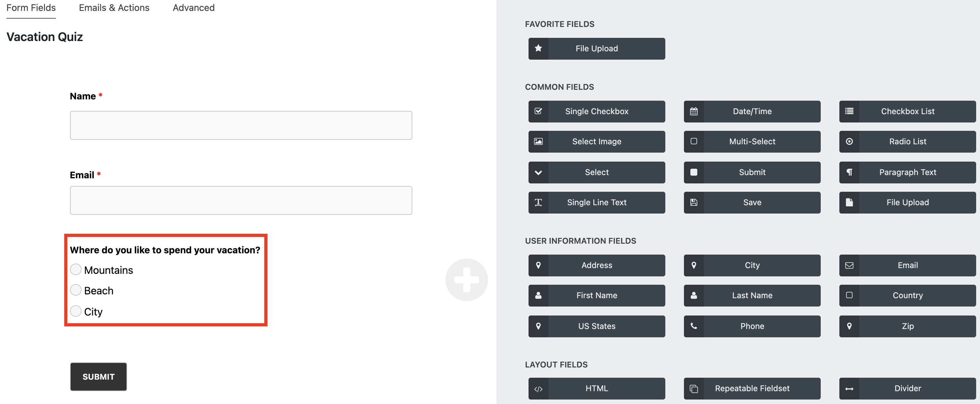Image resolution: width=980 pixels, height=404 pixels.
Task: Add a Repeatable Fieldset field
Action: [x=752, y=388]
